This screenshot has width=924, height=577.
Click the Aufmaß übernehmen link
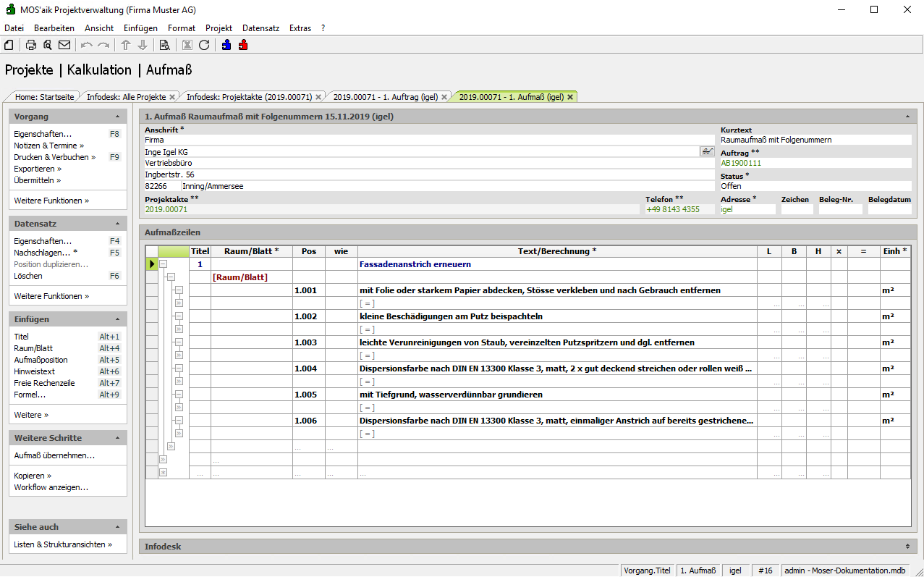pos(54,455)
